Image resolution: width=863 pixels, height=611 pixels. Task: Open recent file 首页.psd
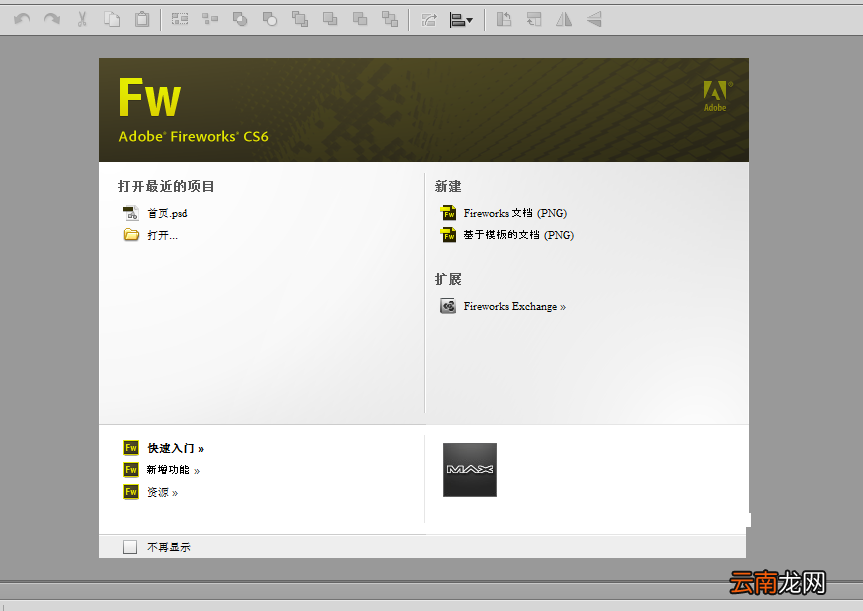pyautogui.click(x=167, y=214)
